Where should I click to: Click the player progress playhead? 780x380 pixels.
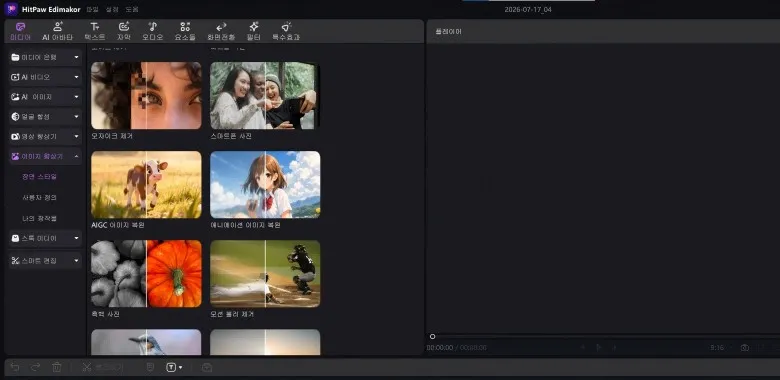[x=432, y=337]
